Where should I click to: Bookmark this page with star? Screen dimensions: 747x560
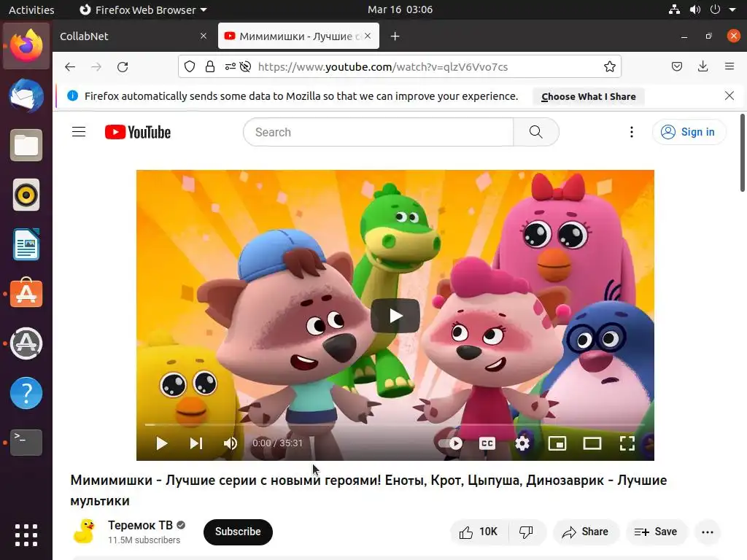tap(609, 66)
